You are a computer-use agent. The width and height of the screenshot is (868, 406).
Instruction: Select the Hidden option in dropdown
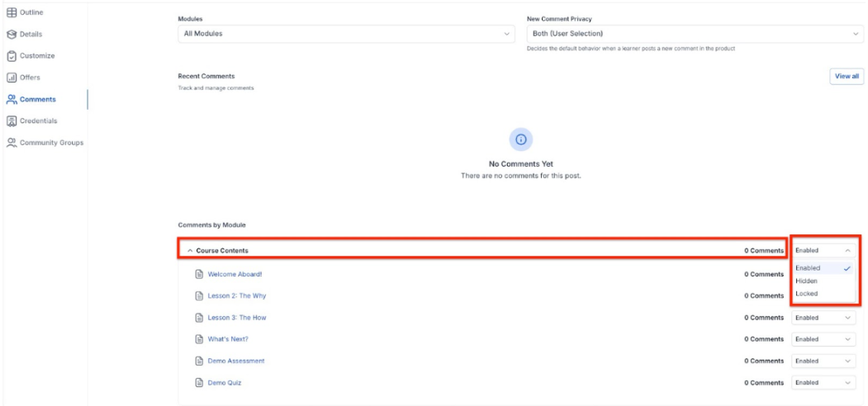807,281
